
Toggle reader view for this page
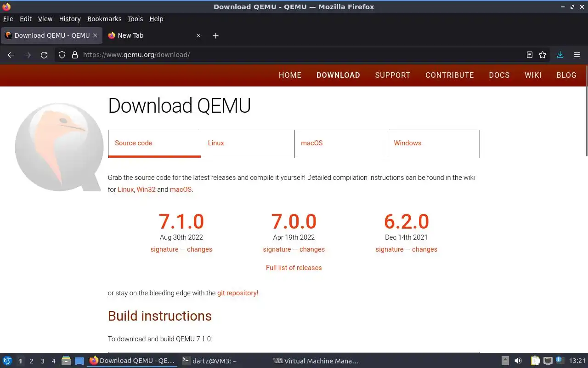pos(530,55)
